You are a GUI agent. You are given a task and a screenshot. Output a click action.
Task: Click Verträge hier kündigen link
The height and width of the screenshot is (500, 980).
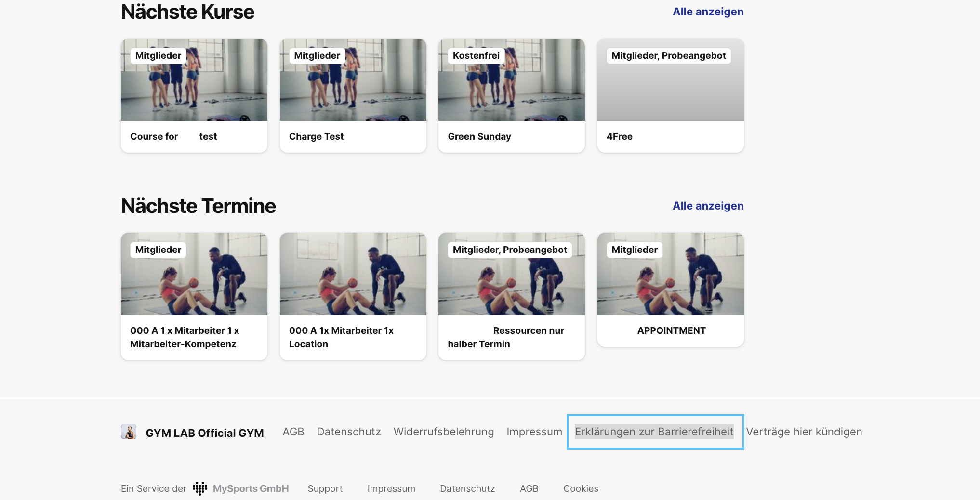pyautogui.click(x=804, y=432)
